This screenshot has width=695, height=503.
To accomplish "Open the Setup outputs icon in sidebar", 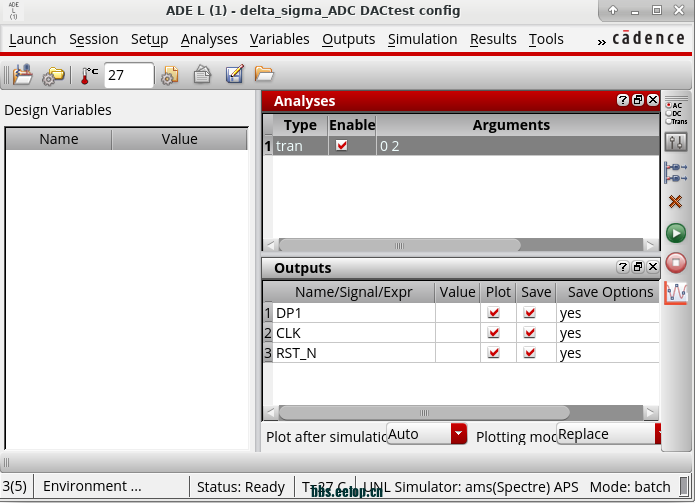I will tap(676, 171).
